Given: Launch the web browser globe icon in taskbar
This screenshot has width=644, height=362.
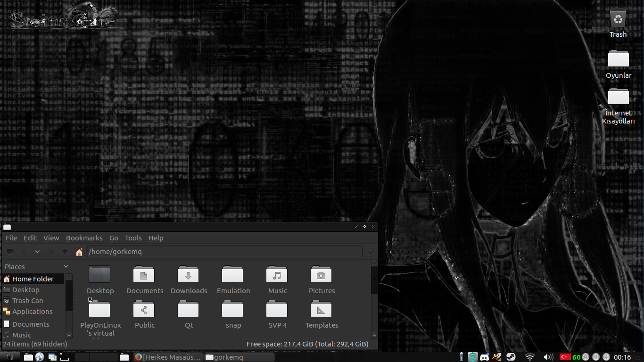Looking at the screenshot, I should click(40, 357).
